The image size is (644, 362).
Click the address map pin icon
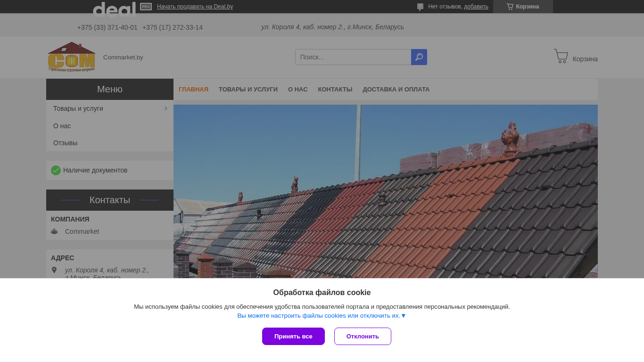click(54, 270)
